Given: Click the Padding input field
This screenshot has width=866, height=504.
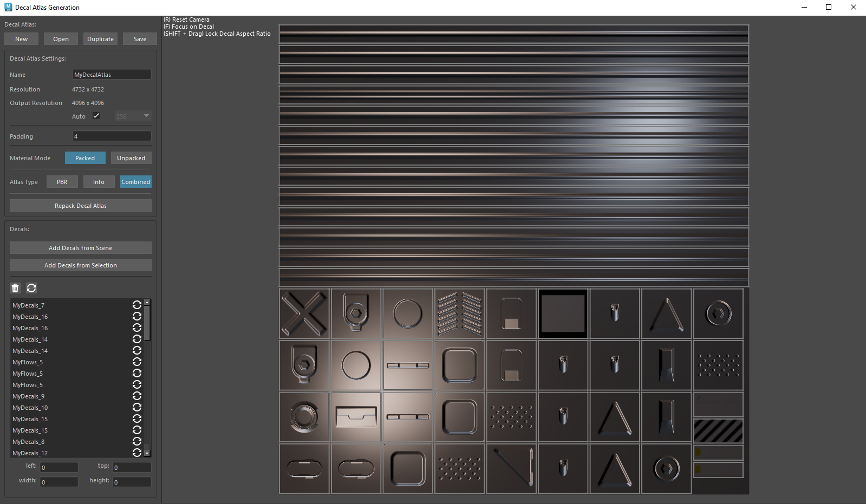Looking at the screenshot, I should point(112,136).
